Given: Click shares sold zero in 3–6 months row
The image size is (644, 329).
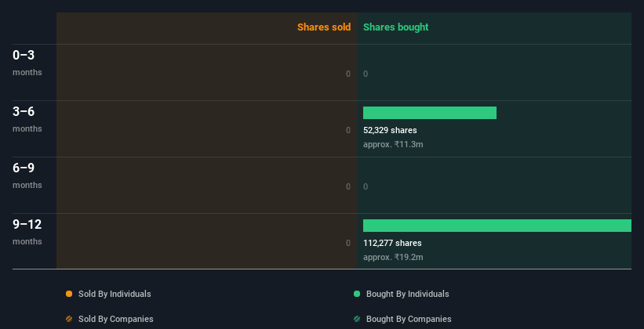Looking at the screenshot, I should (x=348, y=130).
